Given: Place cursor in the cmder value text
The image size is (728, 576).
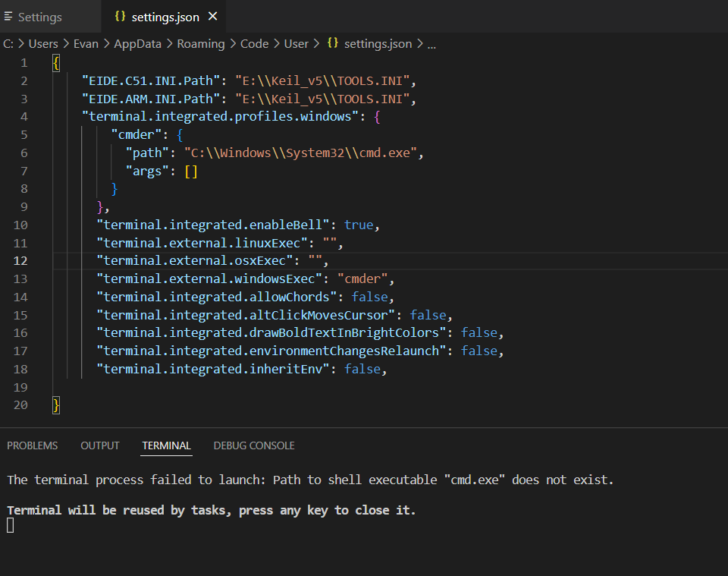Looking at the screenshot, I should 362,279.
